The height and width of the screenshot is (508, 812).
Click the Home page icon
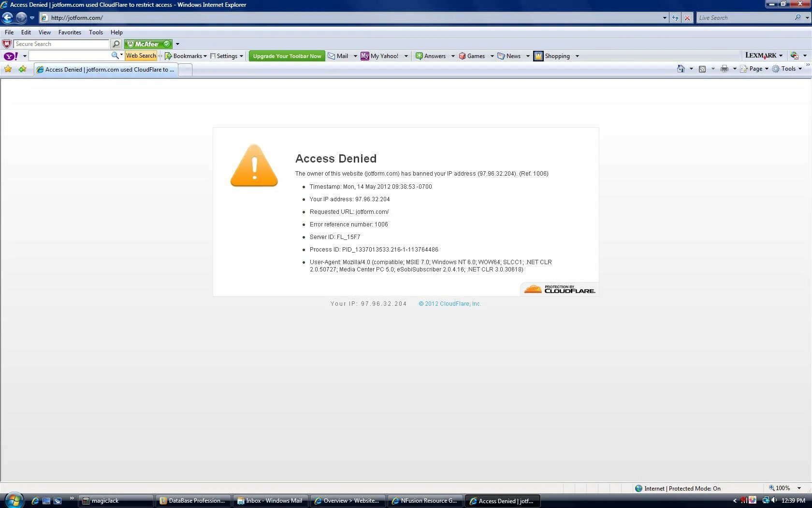pyautogui.click(x=681, y=69)
